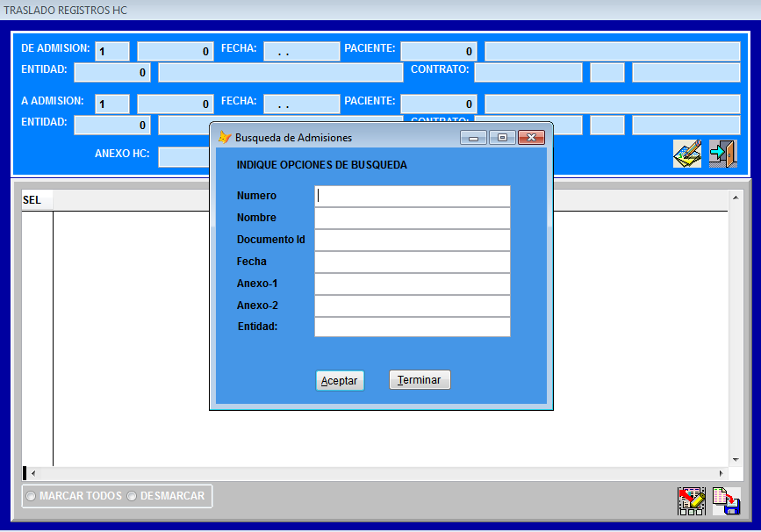This screenshot has height=532, width=761.
Task: Click the DE ADMISION number field showing 0
Action: 176,51
